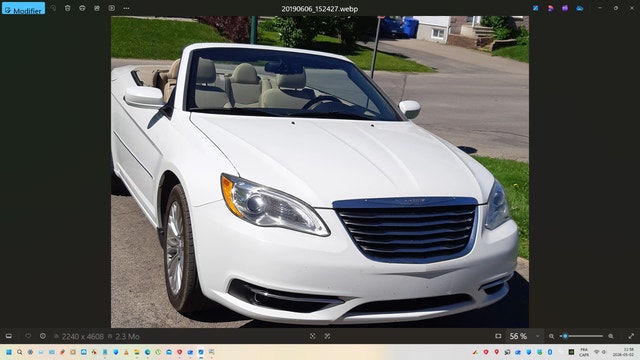Open the Windows Start menu
Viewport: 640px width, 360px height.
click(x=9, y=352)
